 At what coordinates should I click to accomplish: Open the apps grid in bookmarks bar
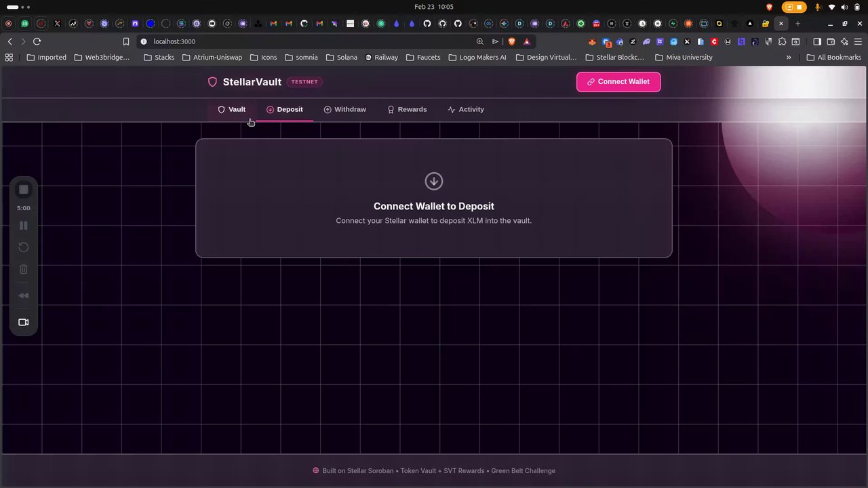click(x=9, y=58)
